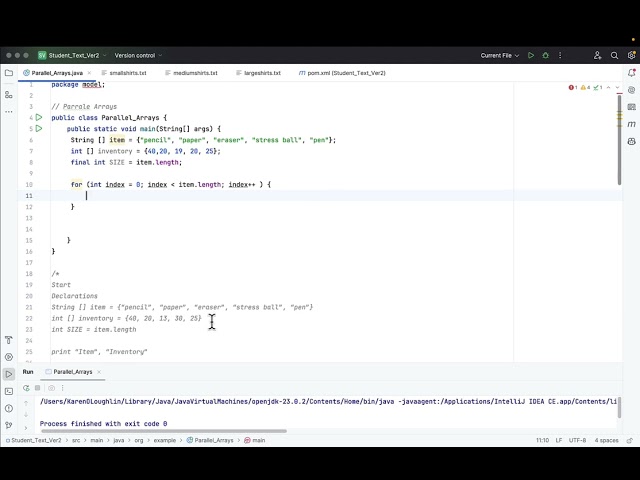This screenshot has height=480, width=640.
Task: Open the errors indicator showing 1 error
Action: (573, 87)
